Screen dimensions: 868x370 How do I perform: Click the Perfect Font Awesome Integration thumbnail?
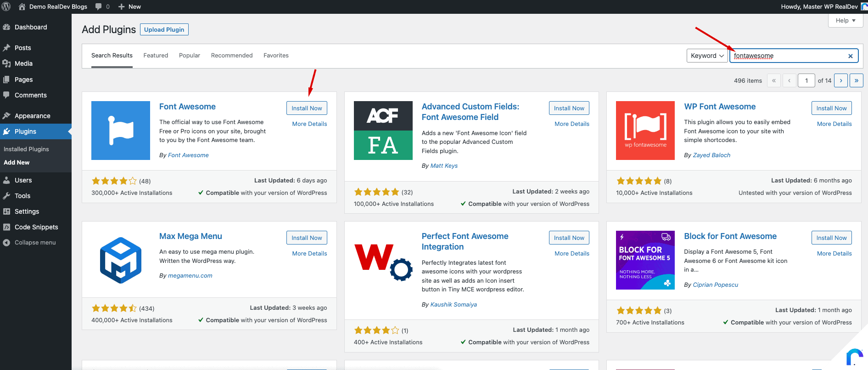(x=383, y=260)
